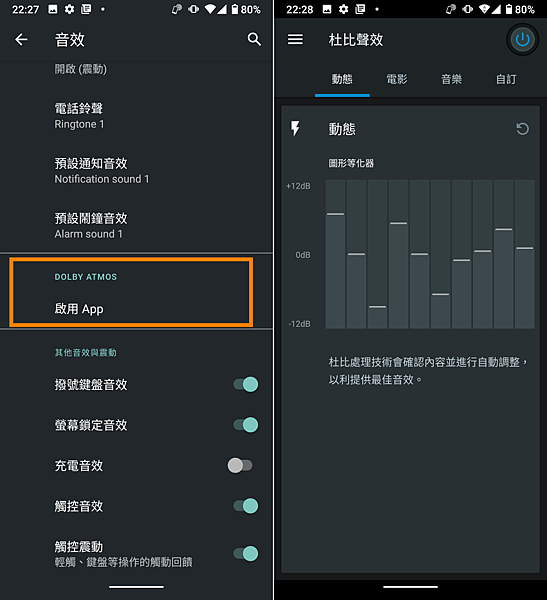This screenshot has width=547, height=600.
Task: Open 電話鈴聲 Ringtone 1 setting
Action: point(136,116)
